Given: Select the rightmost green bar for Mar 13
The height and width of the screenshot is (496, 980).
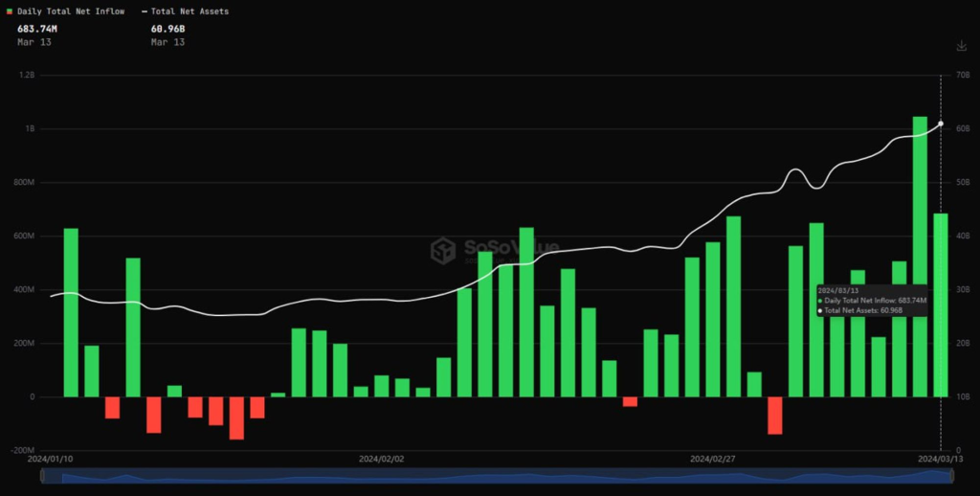Looking at the screenshot, I should point(941,304).
